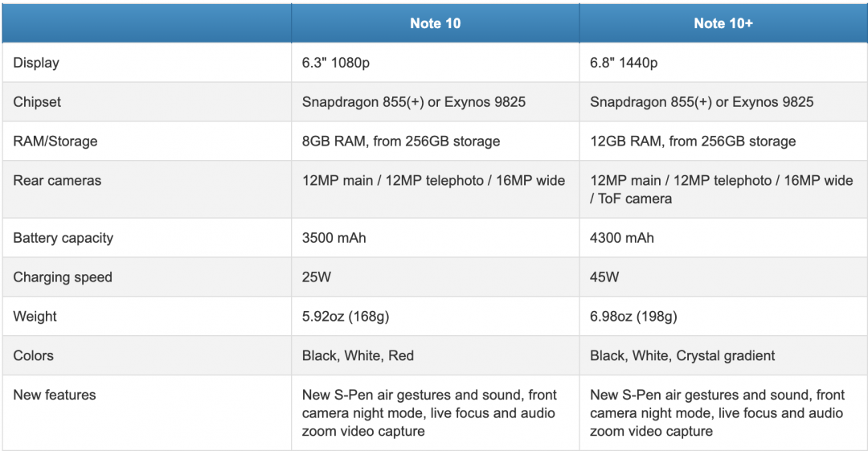Select the Display row label

point(36,63)
